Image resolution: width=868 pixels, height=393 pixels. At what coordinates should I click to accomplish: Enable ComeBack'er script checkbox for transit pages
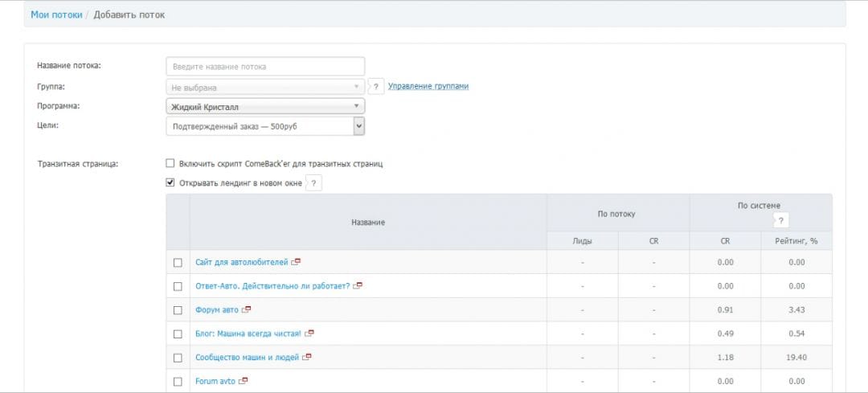pyautogui.click(x=170, y=163)
